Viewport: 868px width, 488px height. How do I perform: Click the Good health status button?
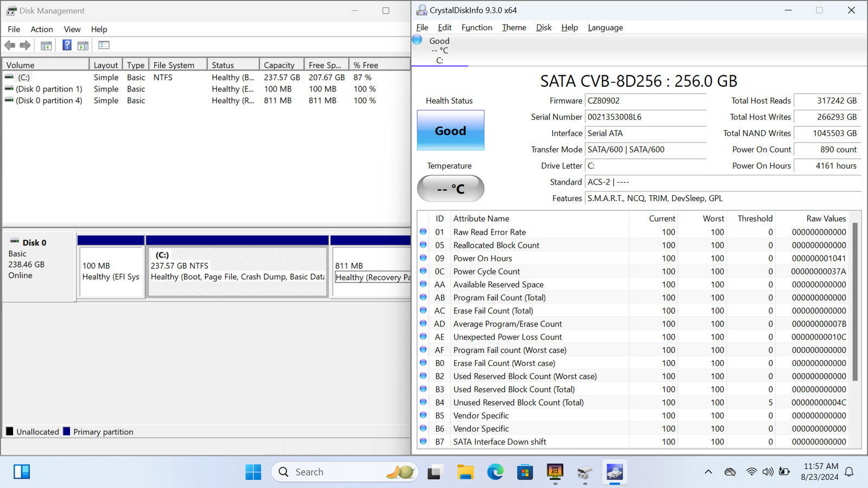click(450, 131)
